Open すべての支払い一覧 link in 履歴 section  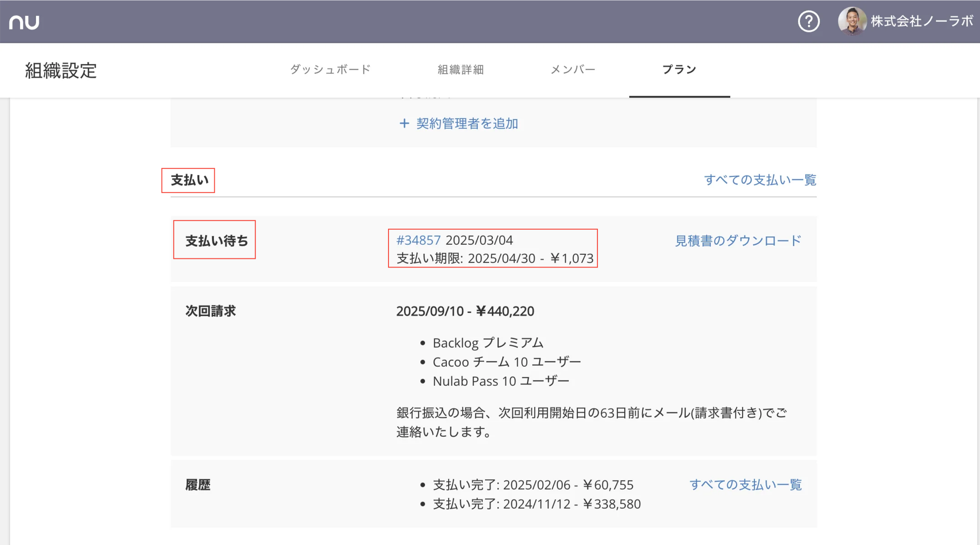745,484
